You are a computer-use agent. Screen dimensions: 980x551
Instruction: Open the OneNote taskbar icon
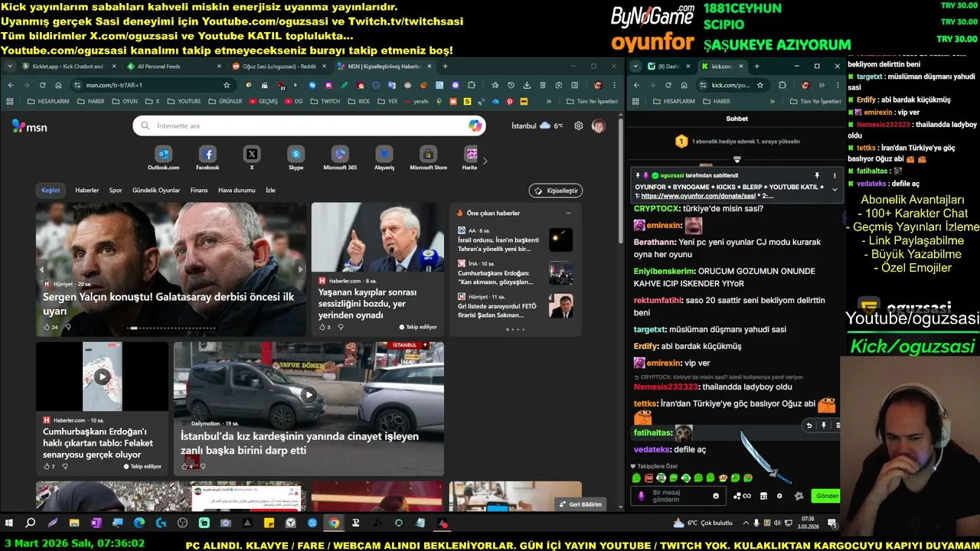tap(96, 523)
